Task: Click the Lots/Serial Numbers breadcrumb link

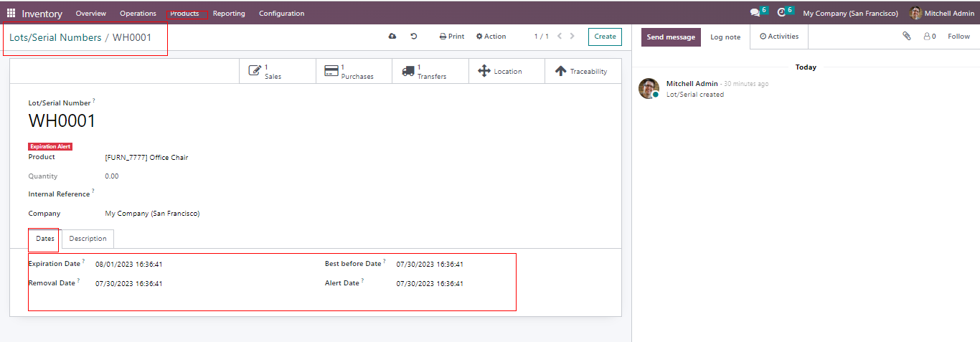Action: tap(55, 37)
